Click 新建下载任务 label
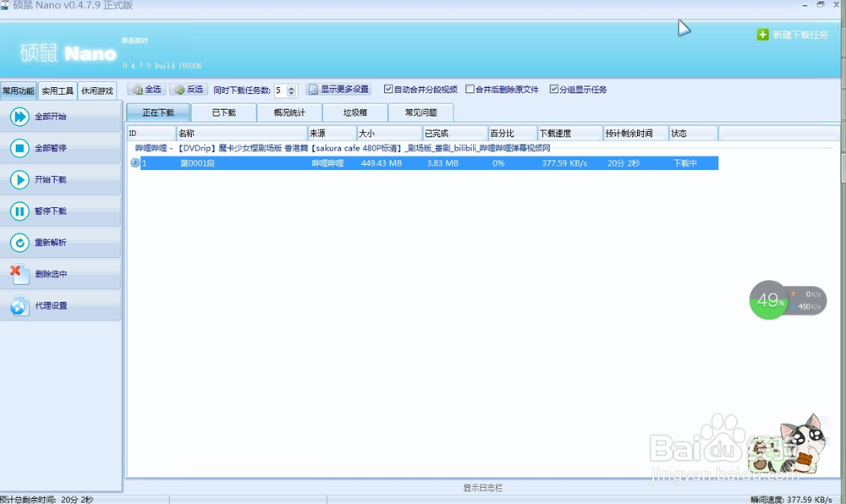846x504 pixels. pyautogui.click(x=800, y=35)
